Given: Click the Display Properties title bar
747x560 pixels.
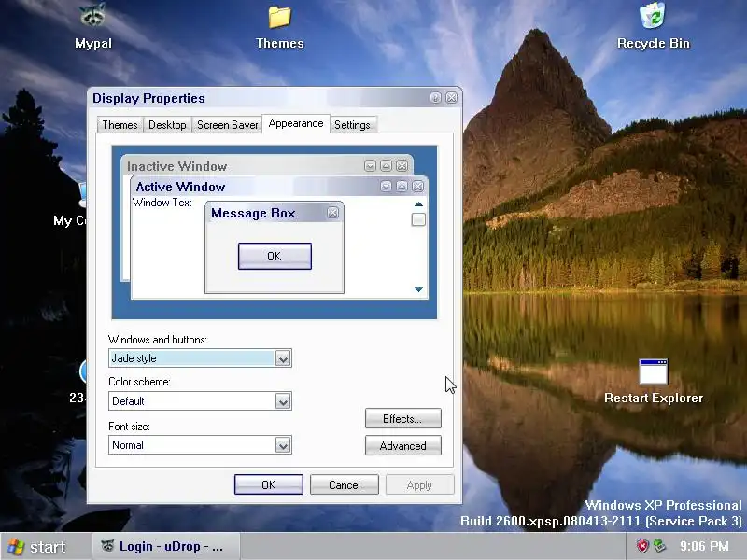Looking at the screenshot, I should pos(275,98).
